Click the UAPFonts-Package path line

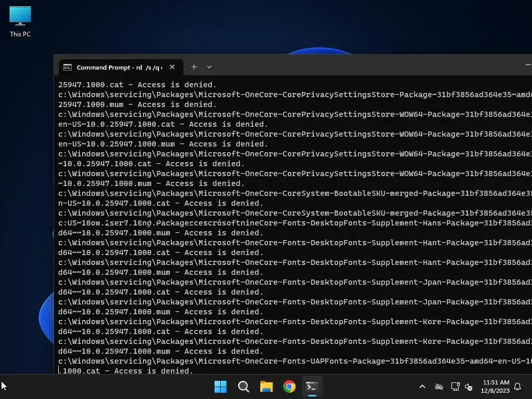point(295,361)
